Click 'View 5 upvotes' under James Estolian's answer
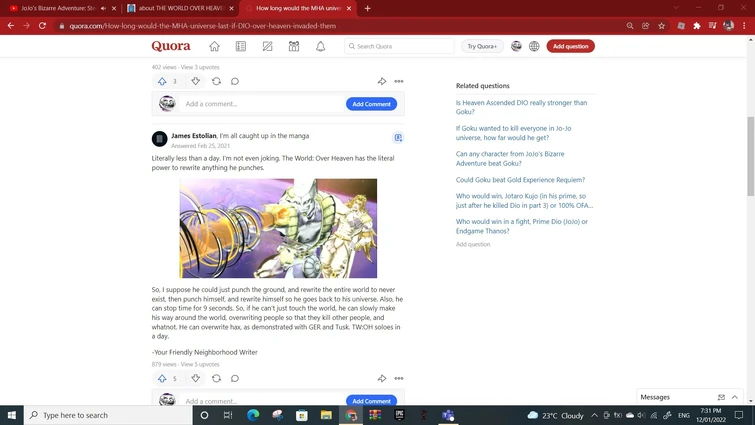The image size is (755, 425). [200, 364]
